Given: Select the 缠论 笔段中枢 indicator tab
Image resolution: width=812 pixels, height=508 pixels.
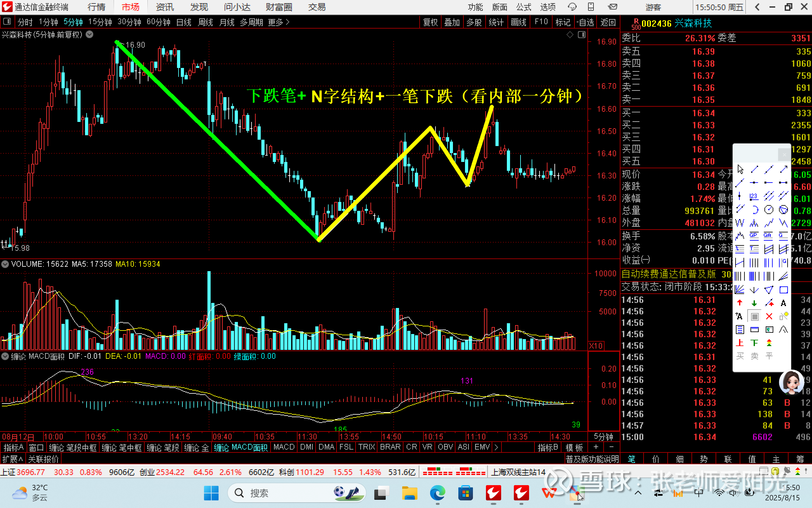Looking at the screenshot, I should point(73,448).
